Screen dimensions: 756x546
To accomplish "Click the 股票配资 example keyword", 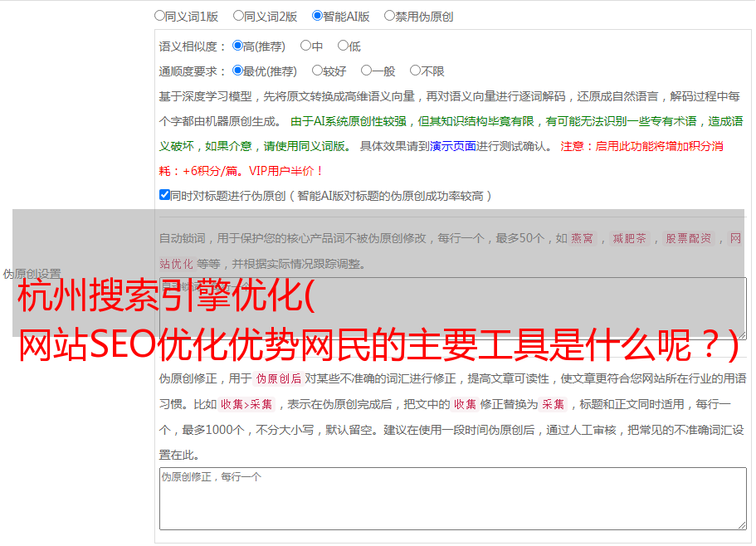I will pos(689,238).
